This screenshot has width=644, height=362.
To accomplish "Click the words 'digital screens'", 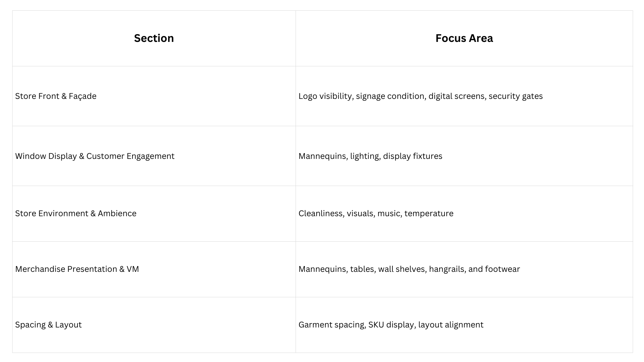I will tap(457, 96).
